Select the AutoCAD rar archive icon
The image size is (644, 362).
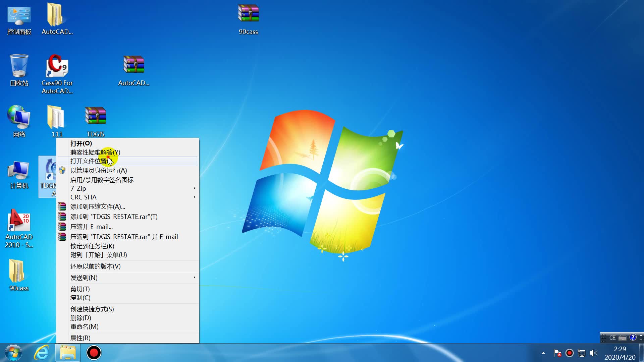[133, 71]
